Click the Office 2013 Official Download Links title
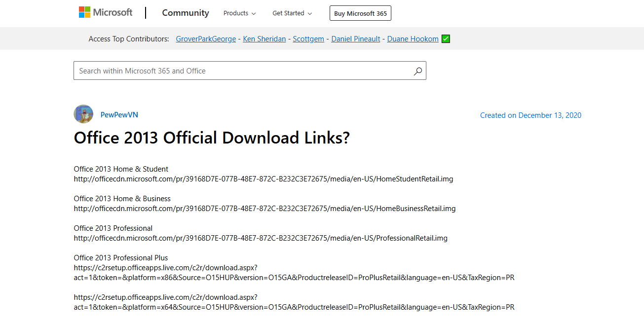644x322 pixels. click(x=212, y=138)
